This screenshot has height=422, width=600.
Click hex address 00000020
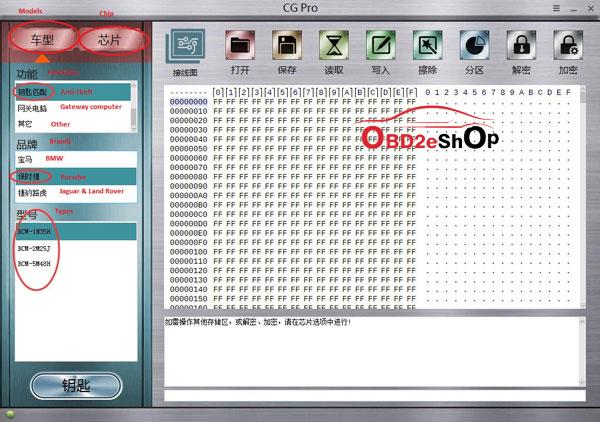coord(189,121)
